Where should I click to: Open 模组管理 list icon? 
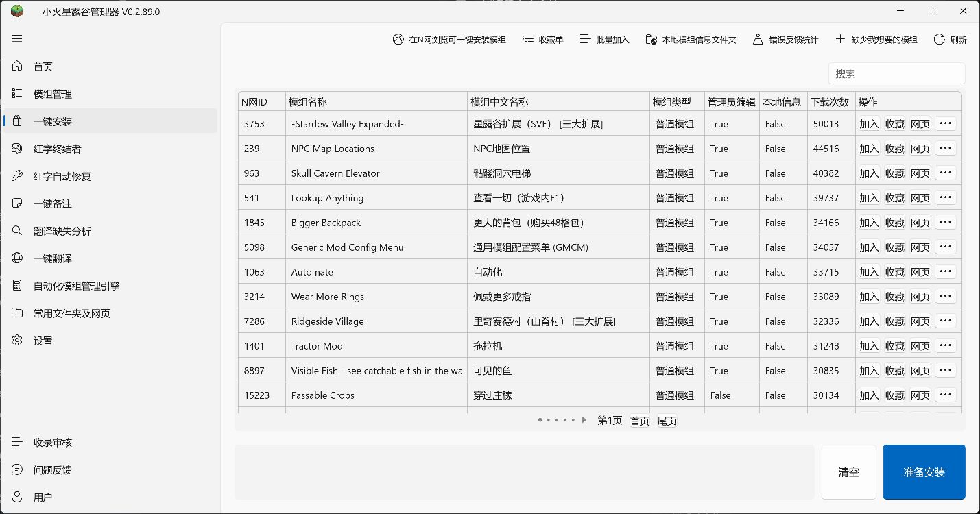[17, 94]
